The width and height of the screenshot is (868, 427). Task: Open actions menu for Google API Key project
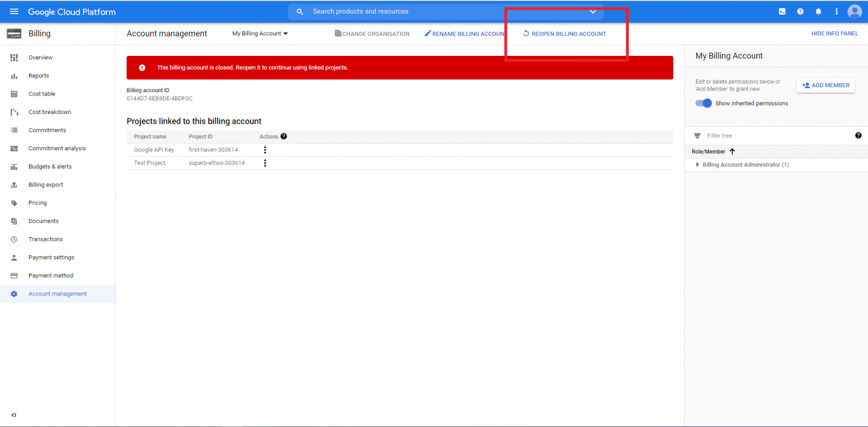265,150
